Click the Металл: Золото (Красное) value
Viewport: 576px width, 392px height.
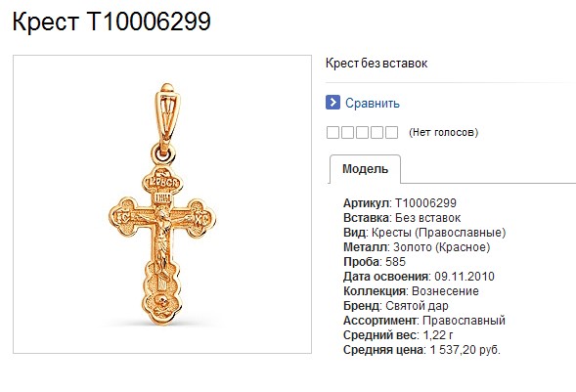point(442,247)
